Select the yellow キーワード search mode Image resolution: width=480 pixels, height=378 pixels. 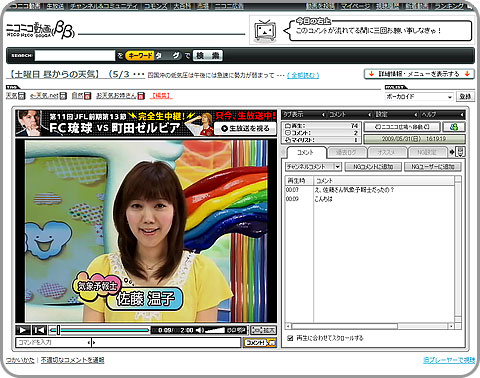click(140, 56)
